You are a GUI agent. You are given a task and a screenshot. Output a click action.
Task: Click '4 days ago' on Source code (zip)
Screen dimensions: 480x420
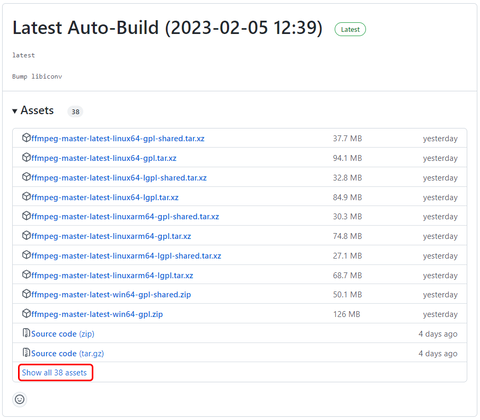[x=438, y=334]
